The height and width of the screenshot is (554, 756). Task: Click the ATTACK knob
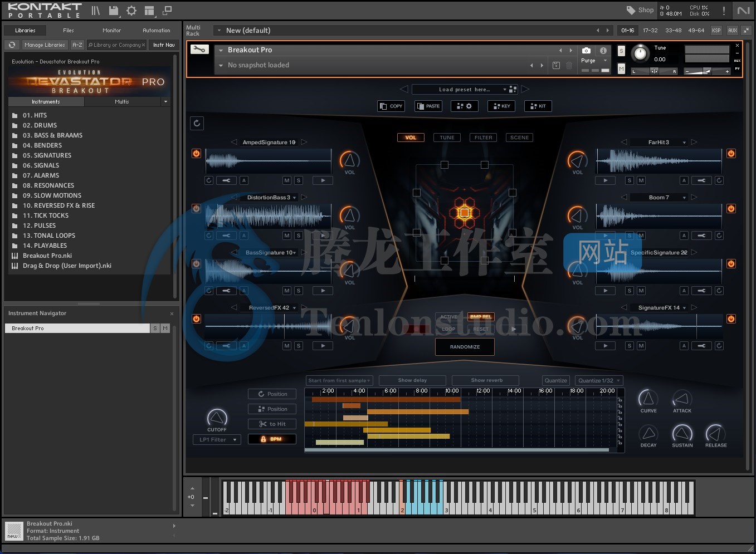pos(682,399)
